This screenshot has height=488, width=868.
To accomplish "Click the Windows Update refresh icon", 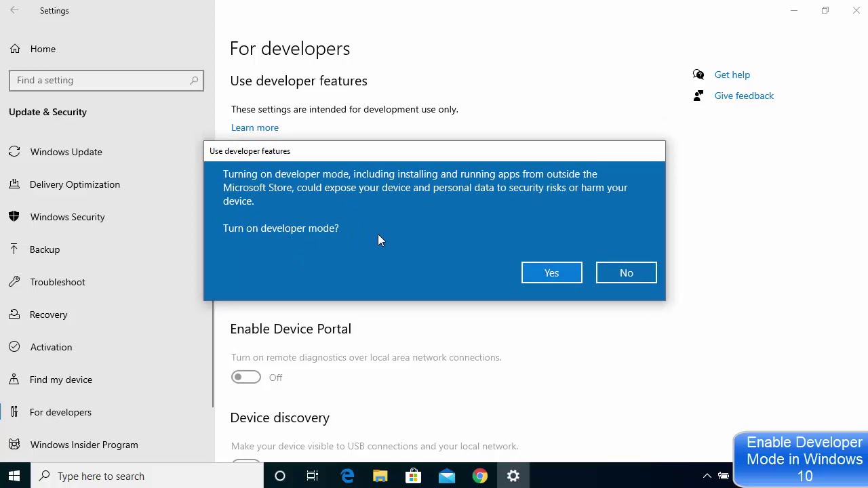I will [14, 152].
